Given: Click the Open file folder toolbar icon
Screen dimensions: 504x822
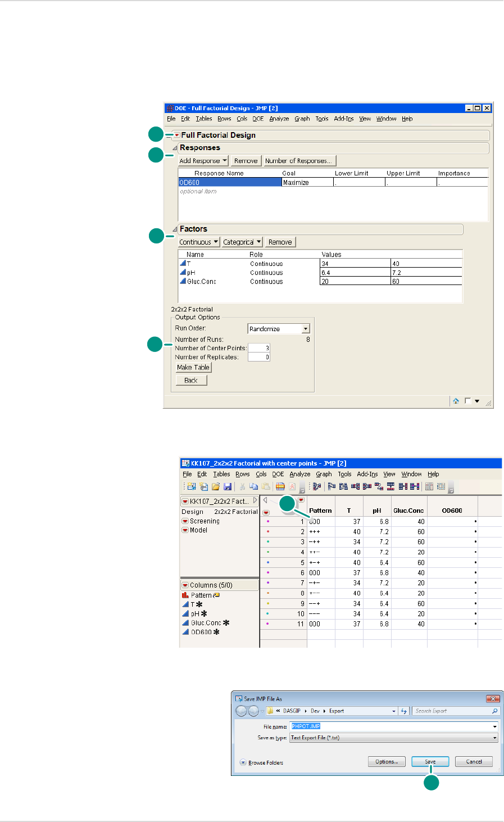Looking at the screenshot, I should click(x=215, y=486).
